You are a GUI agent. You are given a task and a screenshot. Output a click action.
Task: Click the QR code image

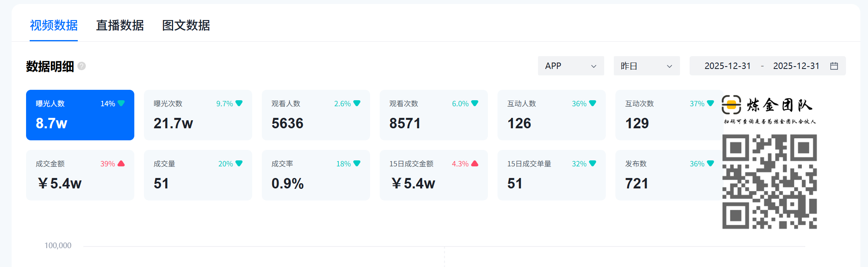pyautogui.click(x=769, y=182)
